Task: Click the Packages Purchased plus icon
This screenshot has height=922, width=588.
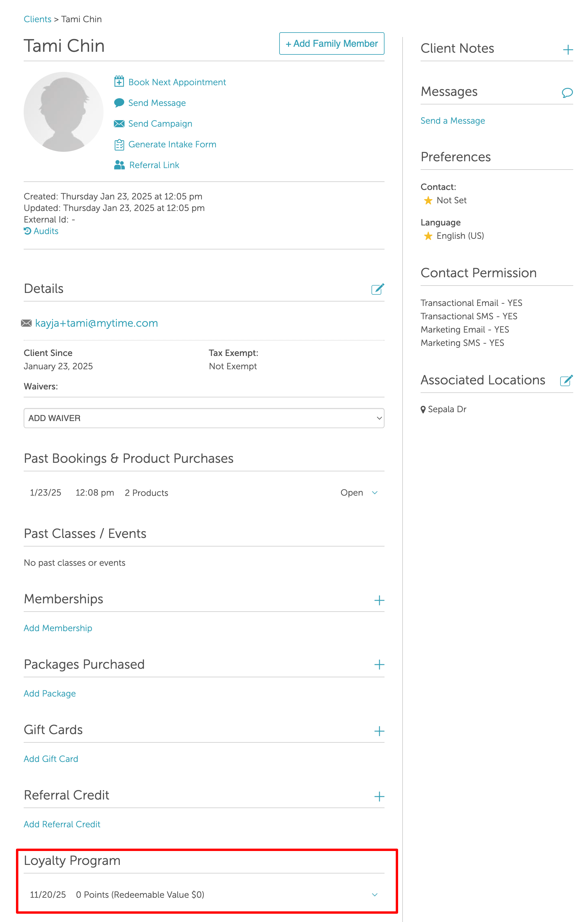Action: coord(379,665)
